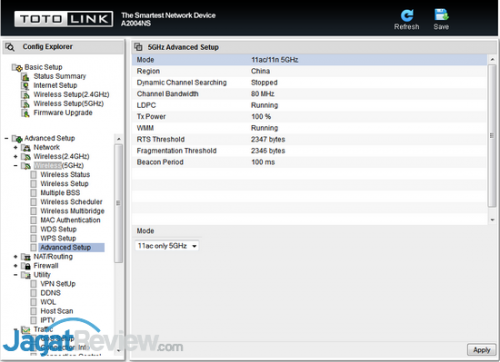The width and height of the screenshot is (500, 362).
Task: Select the Fragmentation Threshold row
Action: (x=310, y=150)
